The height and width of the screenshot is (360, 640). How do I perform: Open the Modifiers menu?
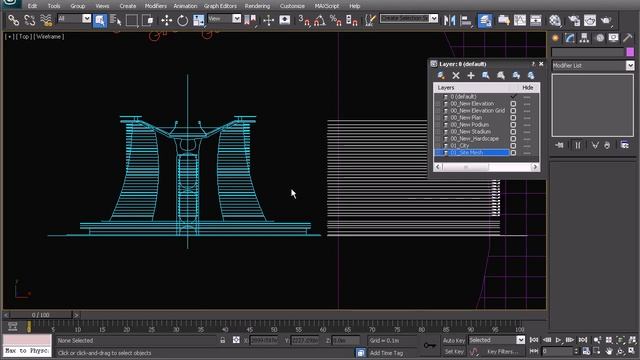[156, 6]
